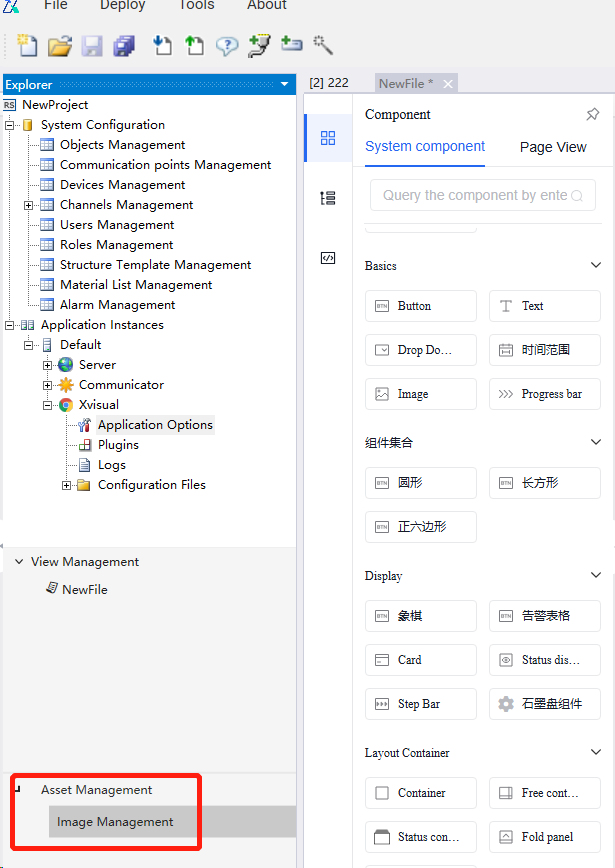This screenshot has width=615, height=868.
Task: Open the Explorer panel dropdown arrow
Action: (x=285, y=85)
